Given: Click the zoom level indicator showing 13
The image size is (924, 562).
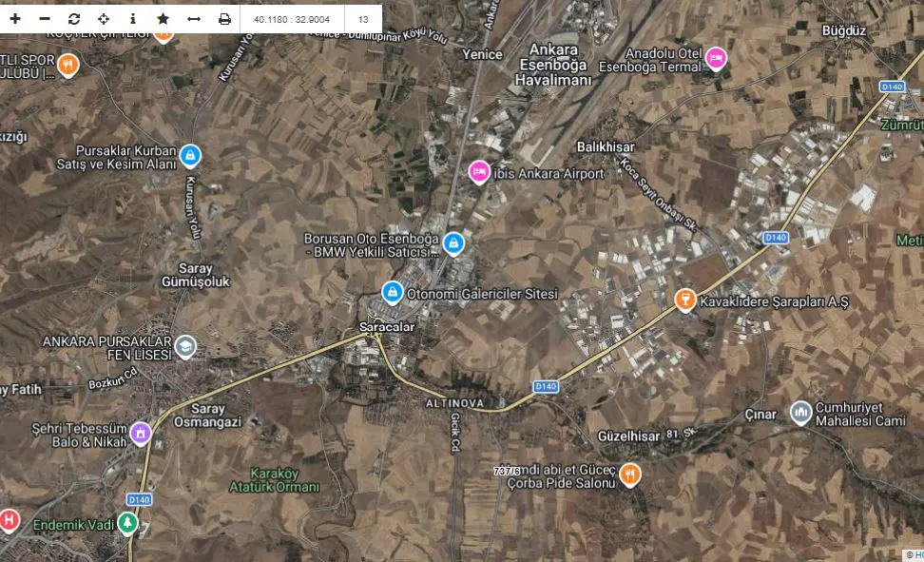Looking at the screenshot, I should point(363,19).
